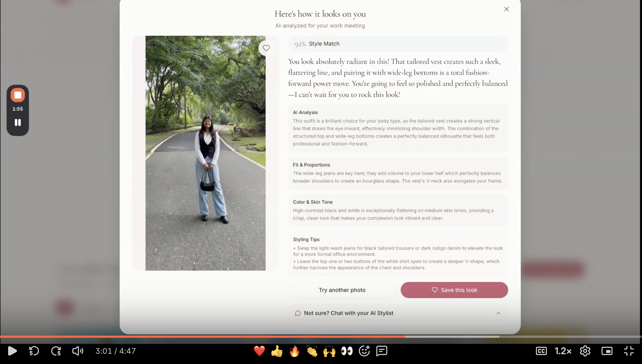React with the clapping hands emoji

[312, 351]
